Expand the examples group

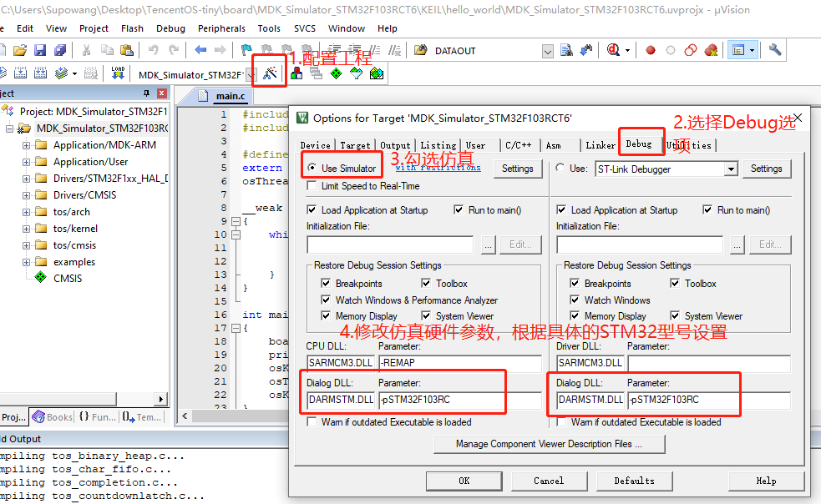click(26, 262)
